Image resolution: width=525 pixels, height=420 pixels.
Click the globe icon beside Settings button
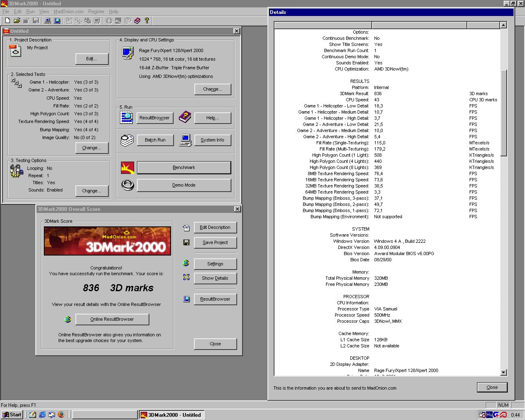[x=186, y=263]
